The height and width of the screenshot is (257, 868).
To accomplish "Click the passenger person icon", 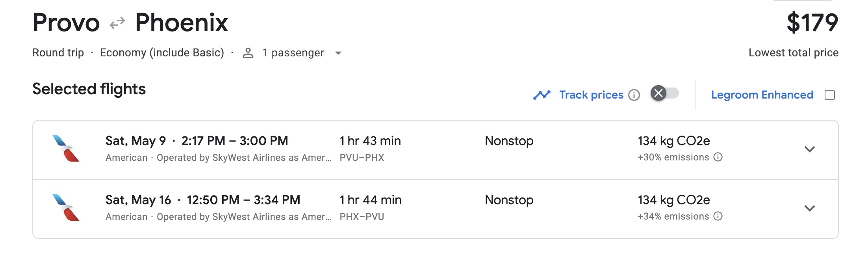I will [248, 52].
